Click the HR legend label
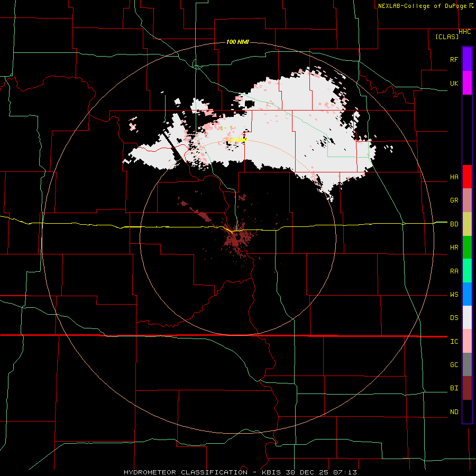 [x=454, y=248]
